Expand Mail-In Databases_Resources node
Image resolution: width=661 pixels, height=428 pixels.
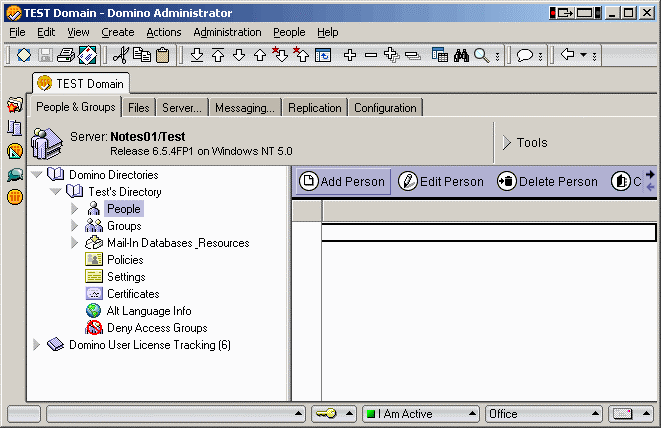[x=75, y=242]
